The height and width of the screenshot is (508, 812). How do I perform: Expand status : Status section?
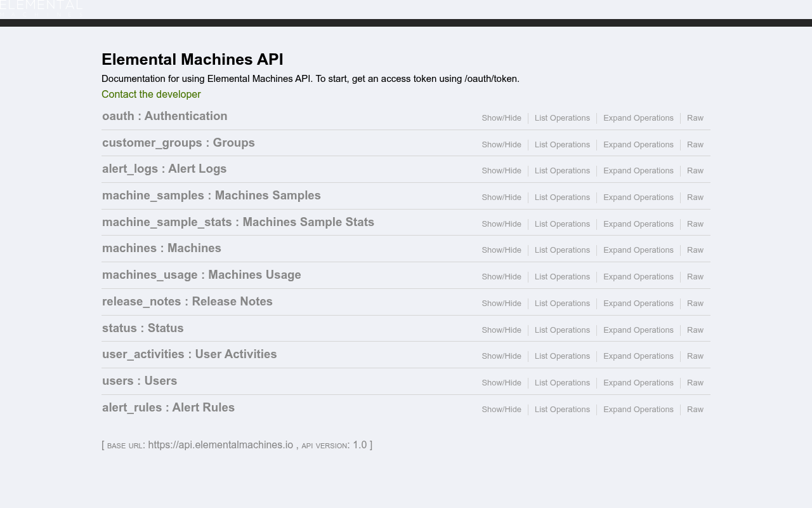143,328
